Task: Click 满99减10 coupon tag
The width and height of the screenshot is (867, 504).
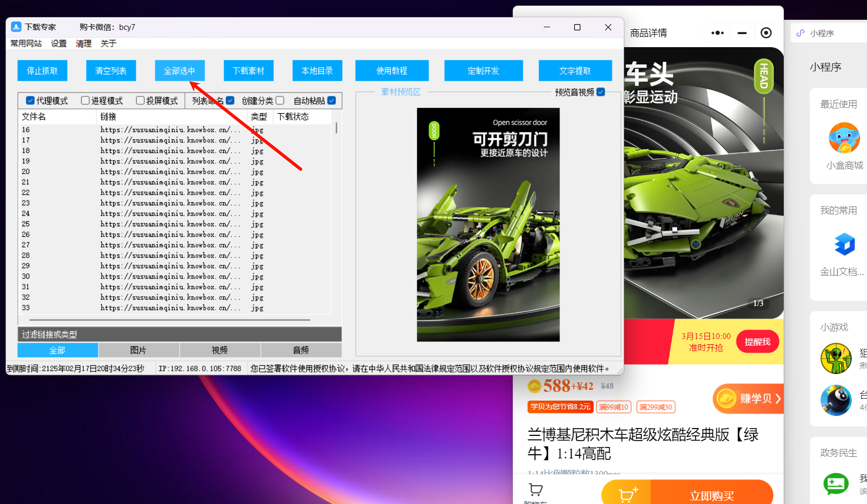Action: click(613, 407)
